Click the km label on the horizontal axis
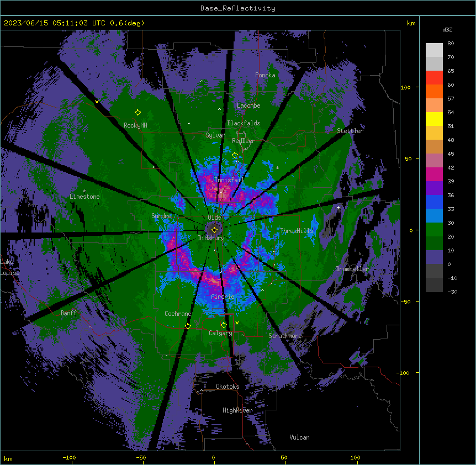This screenshot has height=465, width=476. tap(8, 458)
